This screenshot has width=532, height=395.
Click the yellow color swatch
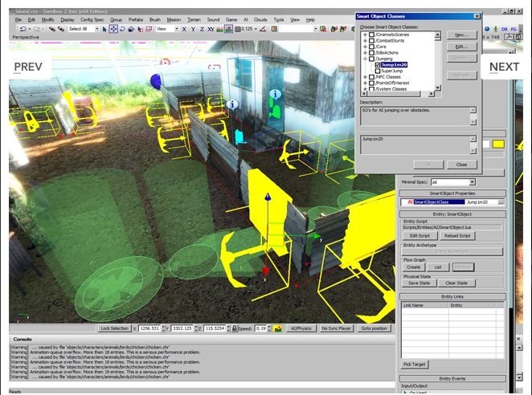[498, 144]
